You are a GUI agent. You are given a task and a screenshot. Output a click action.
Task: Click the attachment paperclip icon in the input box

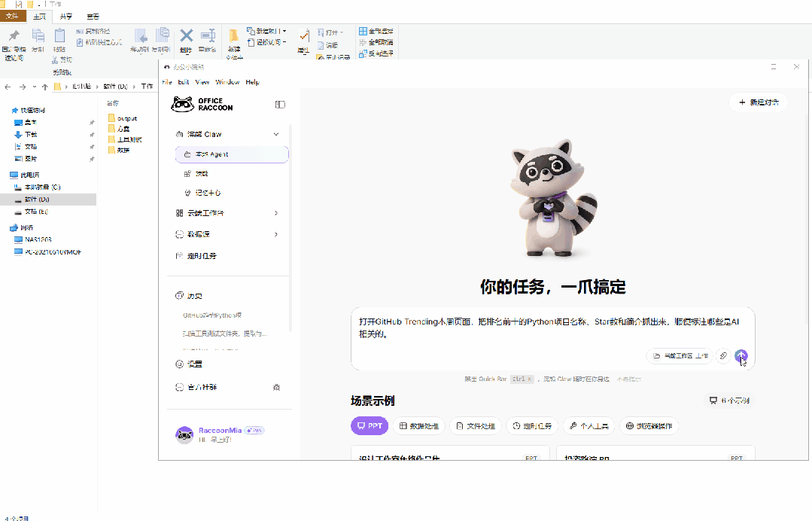click(x=723, y=356)
